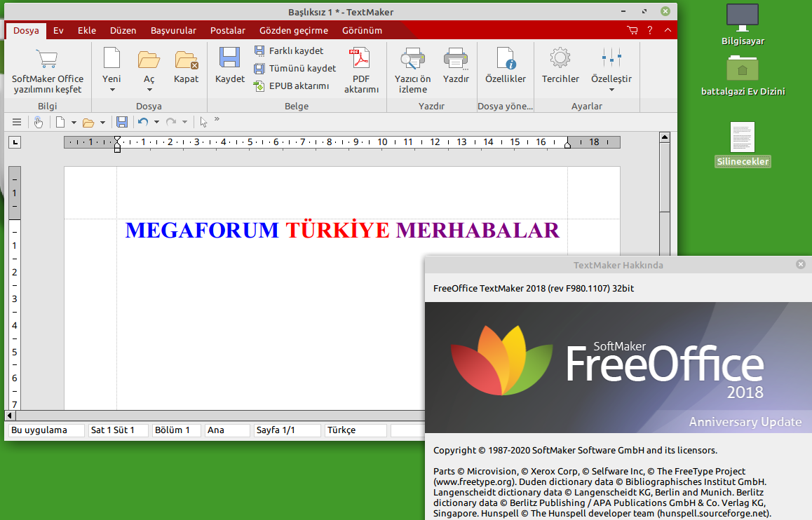Show more quick toolbar items chevron
Image resolution: width=812 pixels, height=520 pixels.
coord(217,120)
